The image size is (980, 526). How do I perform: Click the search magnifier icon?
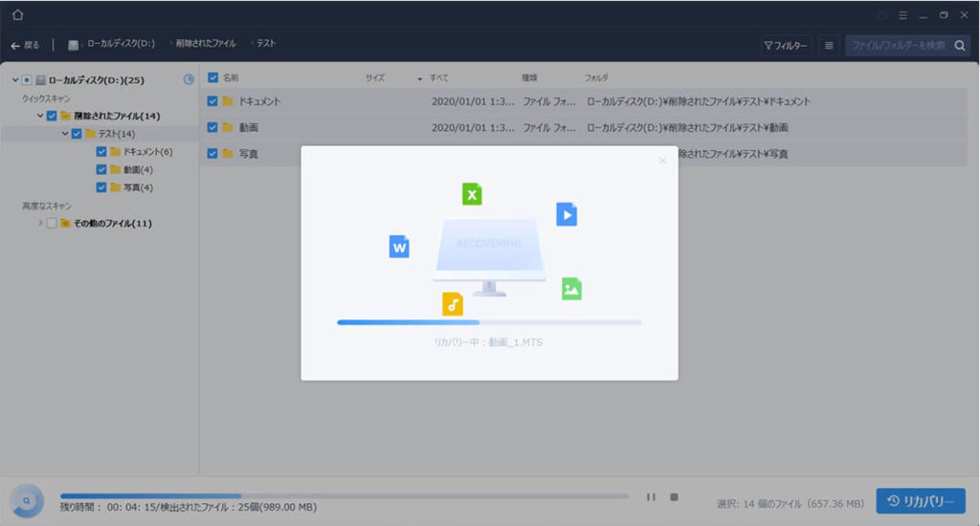960,46
